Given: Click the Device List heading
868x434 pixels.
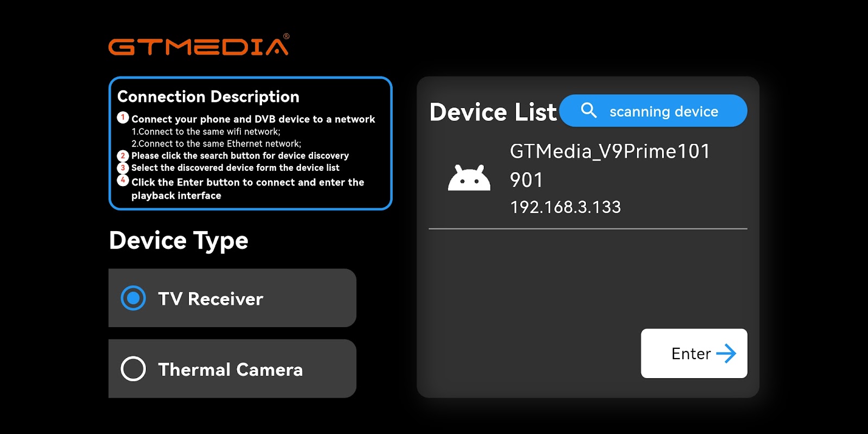Looking at the screenshot, I should click(493, 112).
